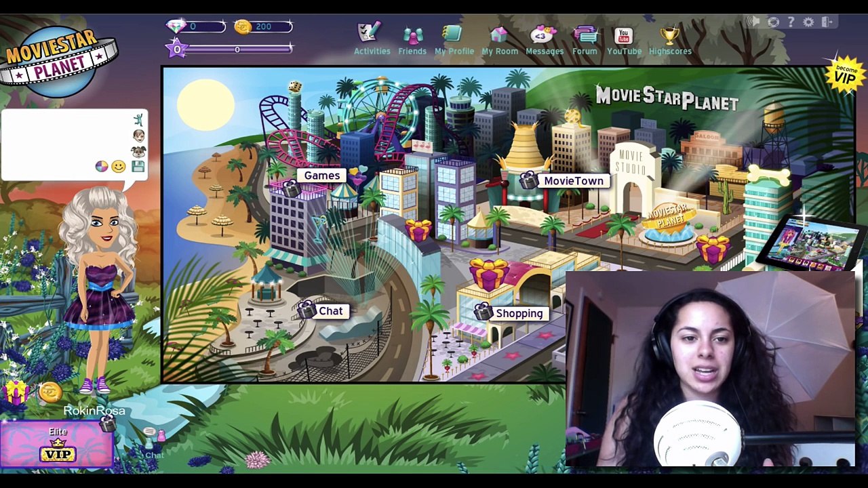Click the fame progress bar
This screenshot has height=488, width=868.
point(237,49)
